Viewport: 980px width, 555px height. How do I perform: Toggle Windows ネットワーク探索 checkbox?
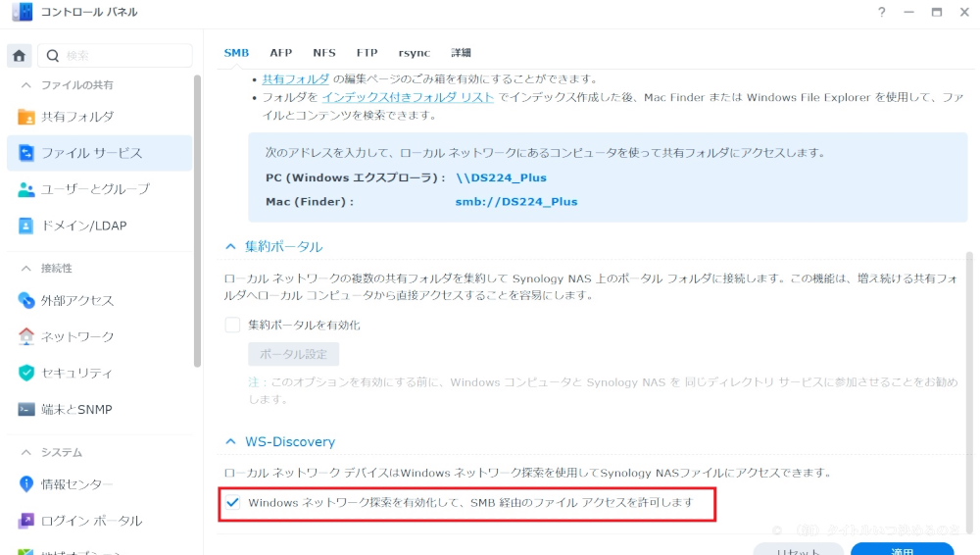pyautogui.click(x=232, y=502)
